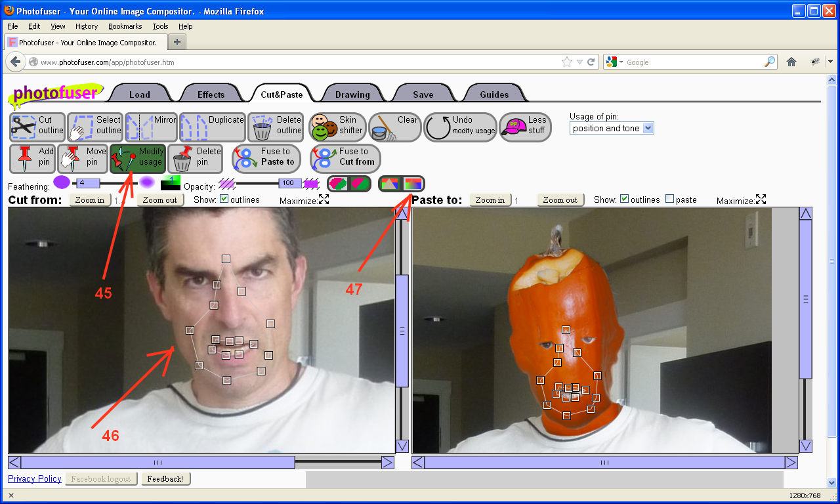
Task: Open the Drawing tab
Action: (352, 94)
